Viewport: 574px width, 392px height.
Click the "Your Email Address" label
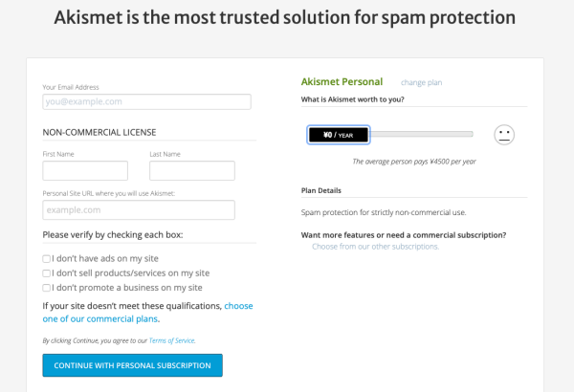(x=71, y=87)
